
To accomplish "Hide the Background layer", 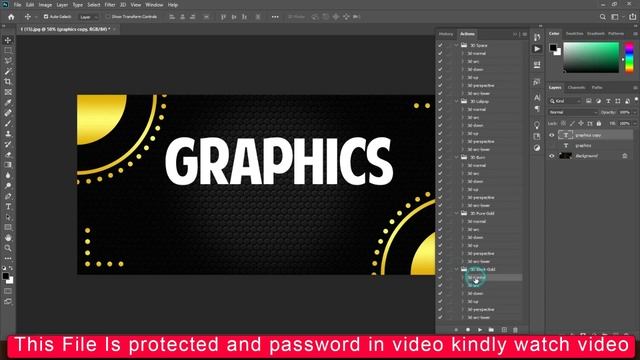I will tap(552, 156).
